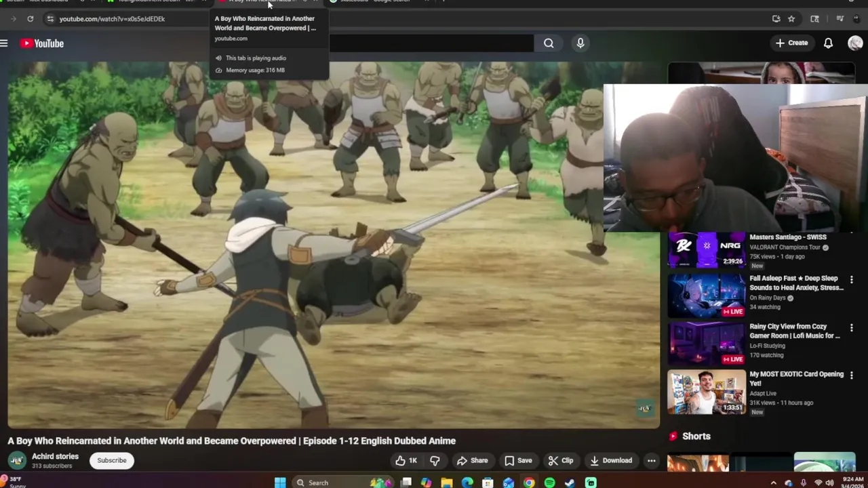This screenshot has width=868, height=488.
Task: Open the browser extensions icon
Action: click(x=814, y=19)
